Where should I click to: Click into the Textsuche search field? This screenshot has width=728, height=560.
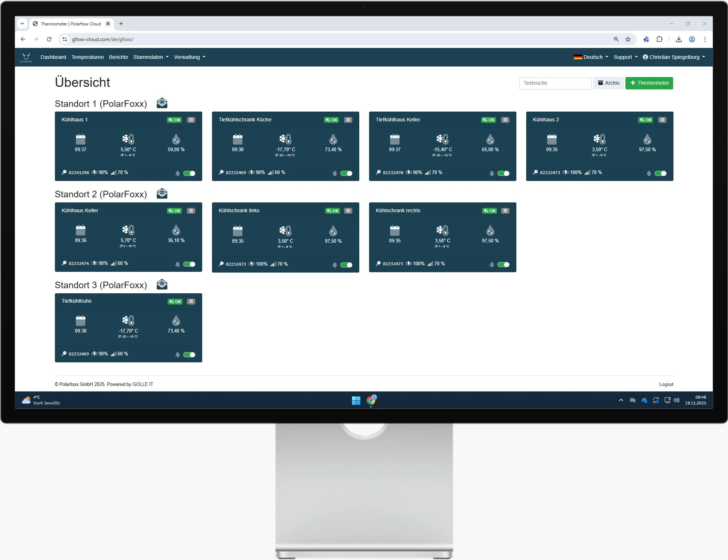[555, 83]
